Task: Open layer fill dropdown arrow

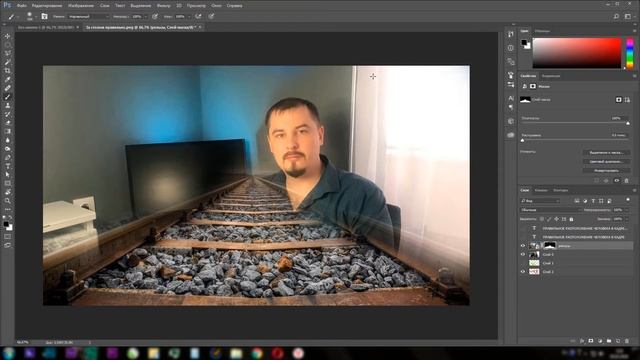Action: click(626, 219)
